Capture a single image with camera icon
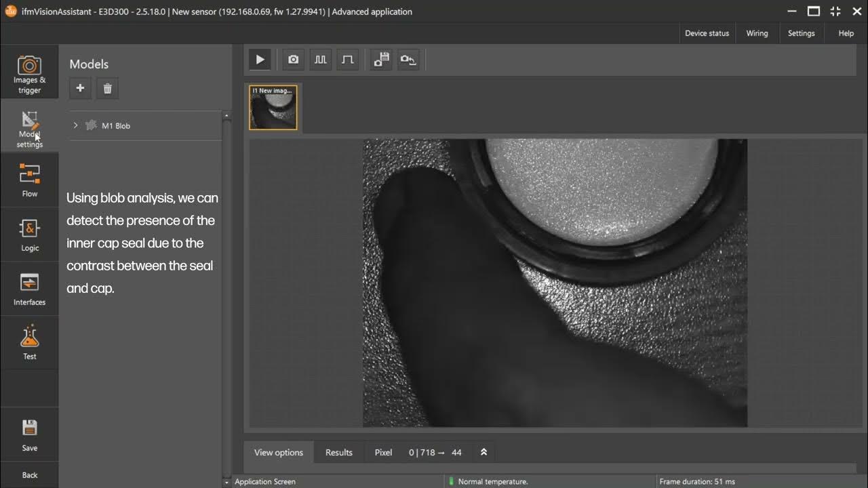 pyautogui.click(x=293, y=60)
